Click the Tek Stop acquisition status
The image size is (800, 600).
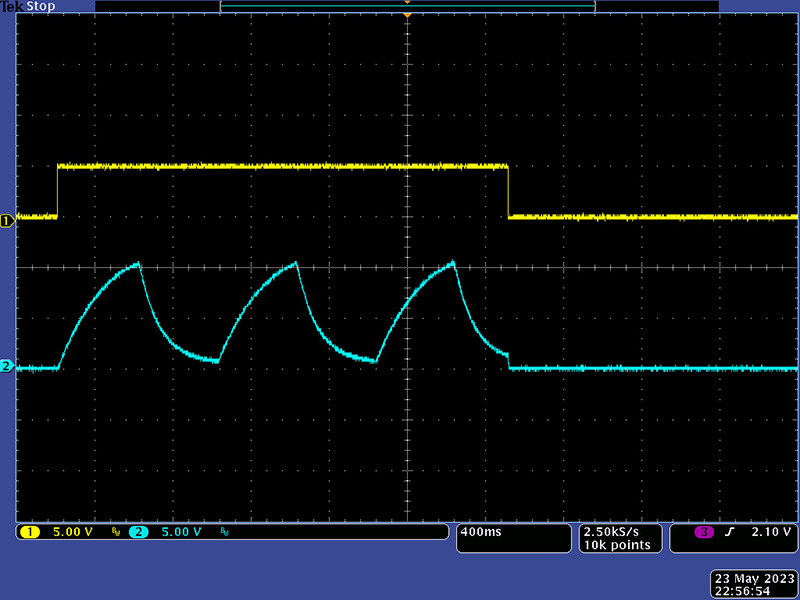pos(28,6)
